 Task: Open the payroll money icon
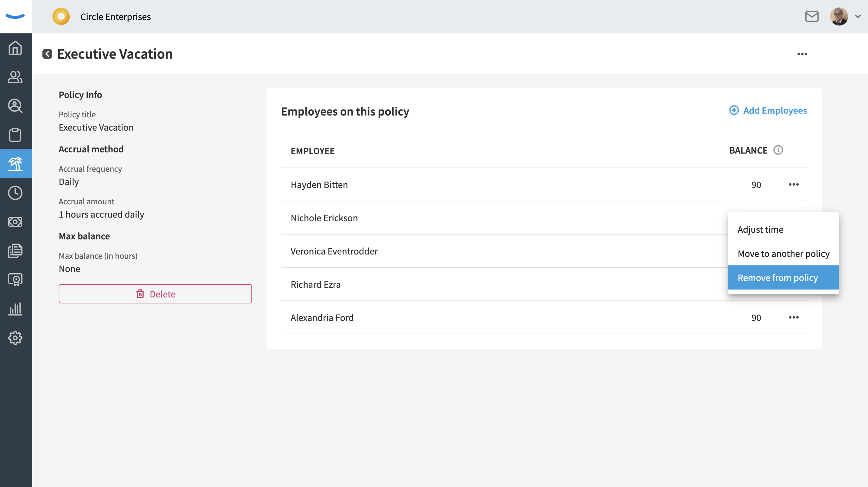click(x=15, y=222)
